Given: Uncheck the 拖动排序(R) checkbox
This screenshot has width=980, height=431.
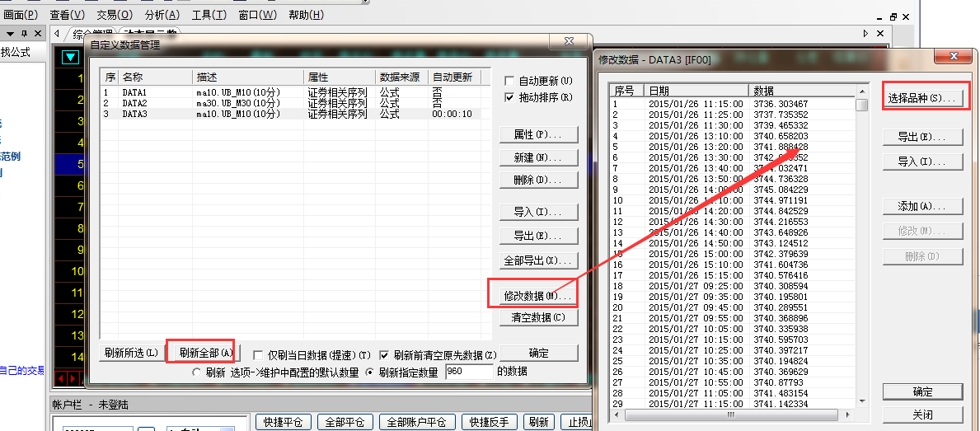Looking at the screenshot, I should 509,97.
